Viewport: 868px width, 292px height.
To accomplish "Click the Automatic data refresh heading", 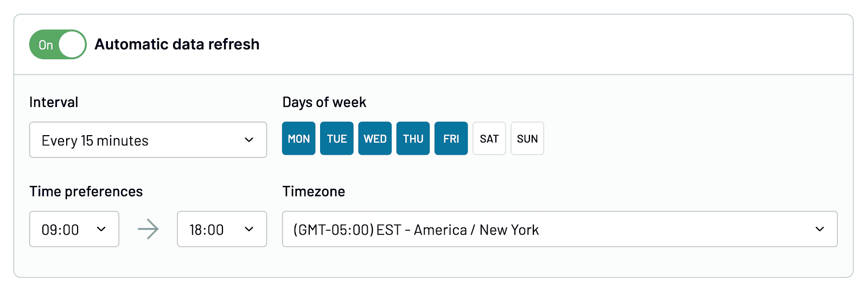I will pos(177,45).
